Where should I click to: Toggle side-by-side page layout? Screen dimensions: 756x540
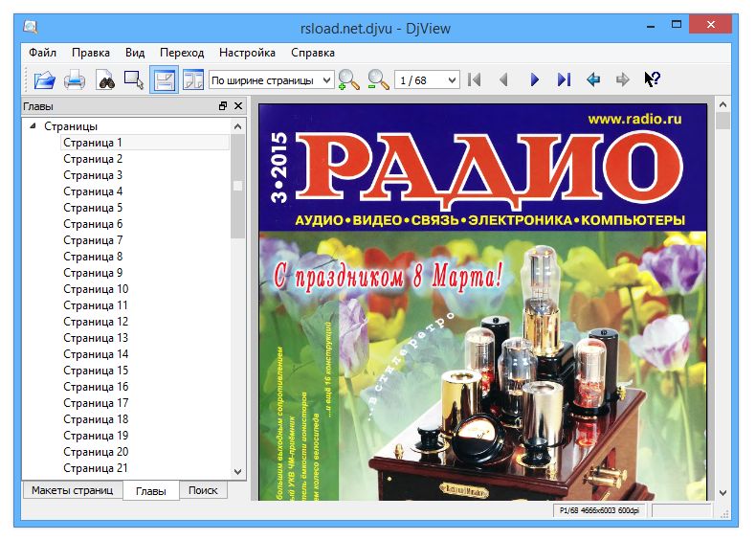(x=194, y=79)
